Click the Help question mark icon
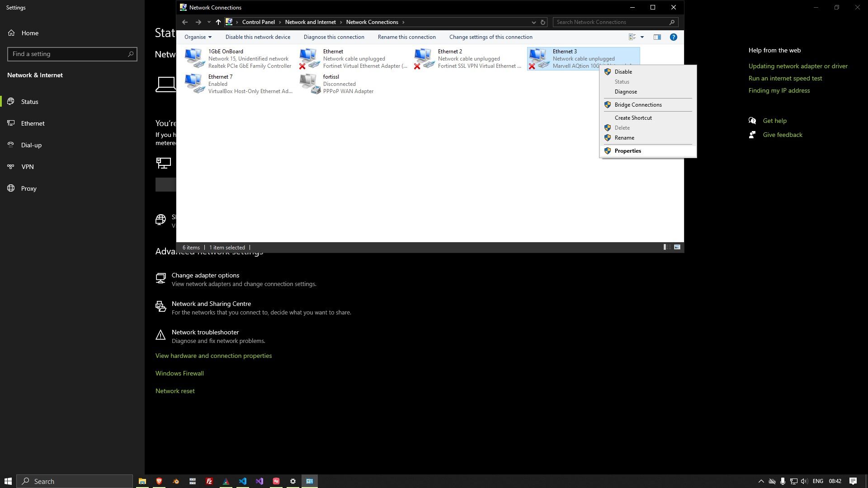This screenshot has width=868, height=488. [x=673, y=37]
